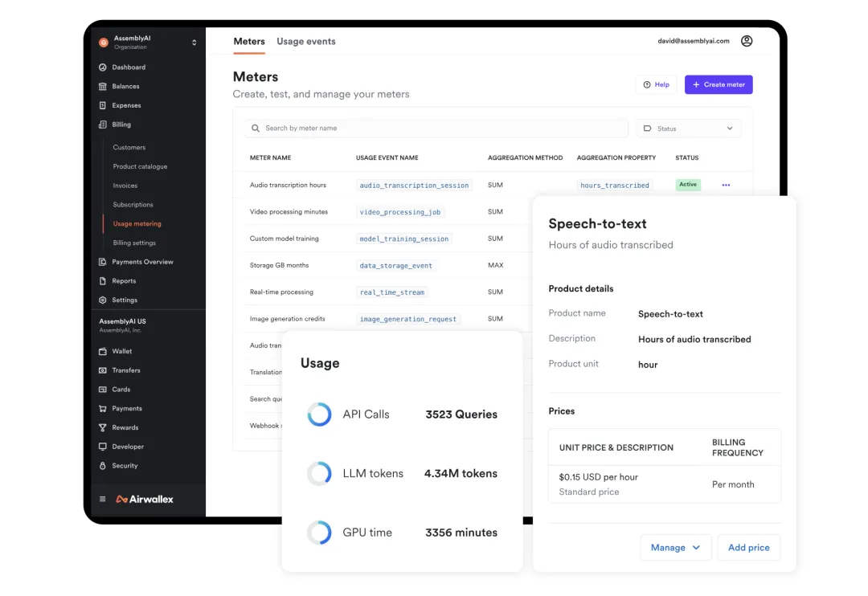Click the user profile avatar icon

click(x=747, y=41)
